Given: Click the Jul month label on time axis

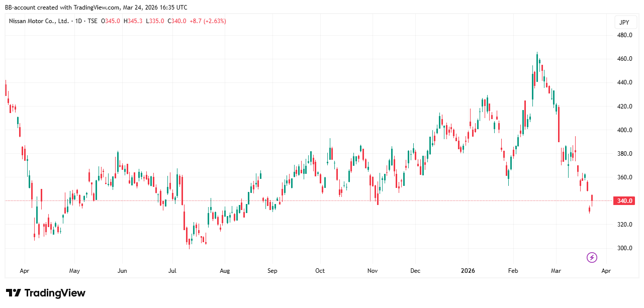Looking at the screenshot, I should coord(172,271).
